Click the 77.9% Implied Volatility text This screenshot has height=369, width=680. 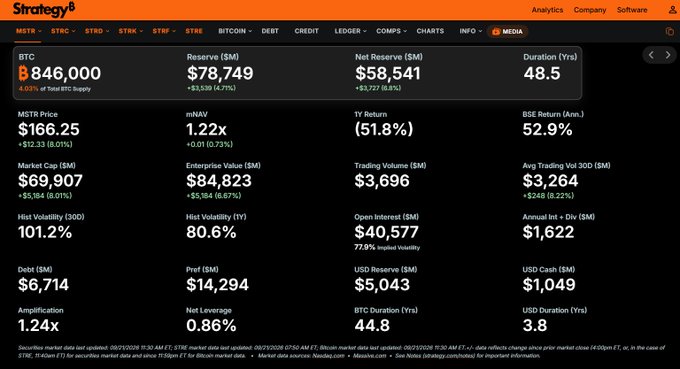coord(387,248)
